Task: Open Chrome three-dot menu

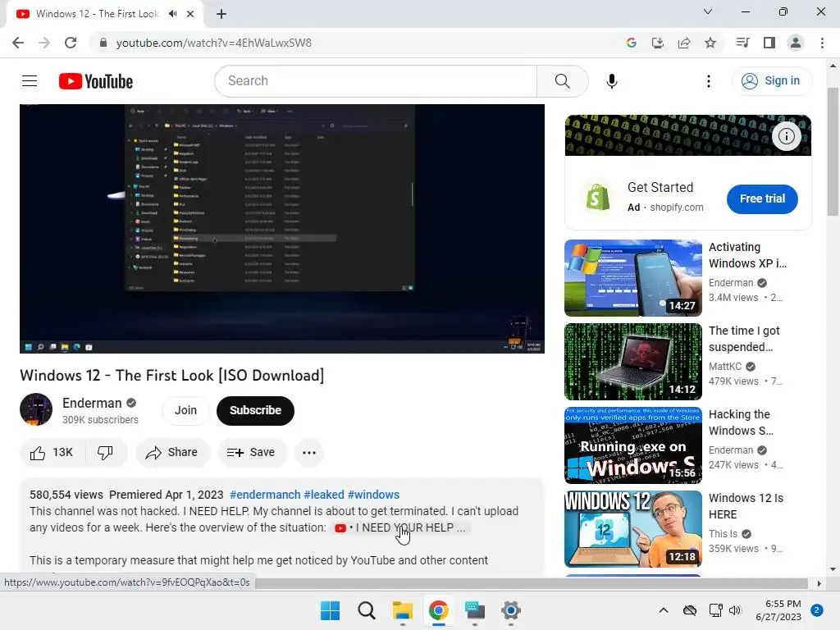Action: click(x=822, y=43)
